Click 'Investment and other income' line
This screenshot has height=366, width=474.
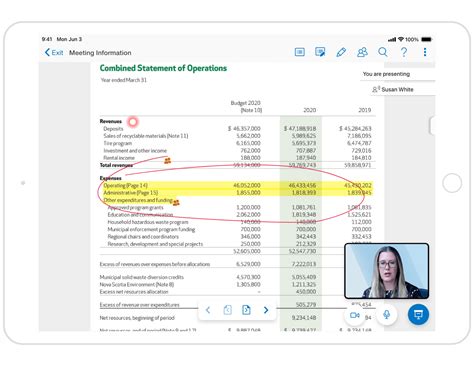[x=135, y=151]
